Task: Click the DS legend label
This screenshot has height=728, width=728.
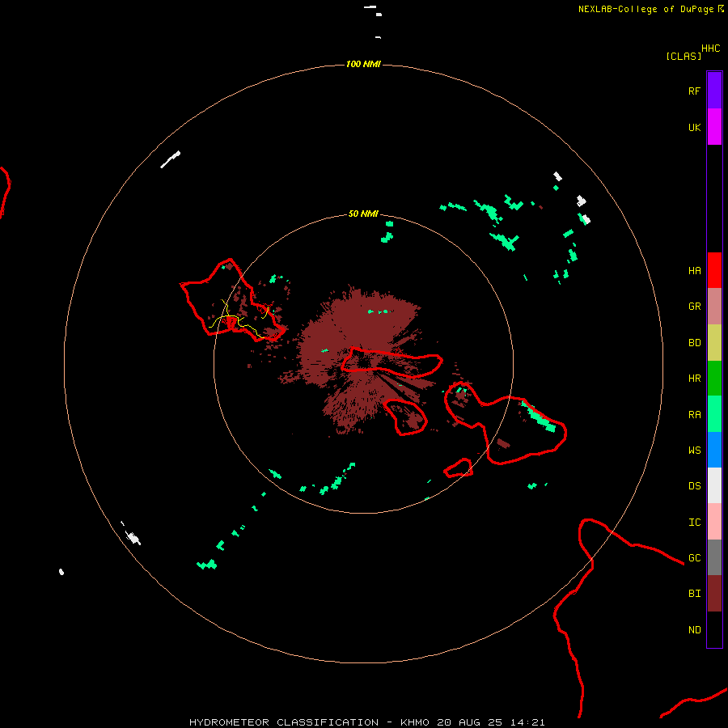Action: (x=694, y=486)
